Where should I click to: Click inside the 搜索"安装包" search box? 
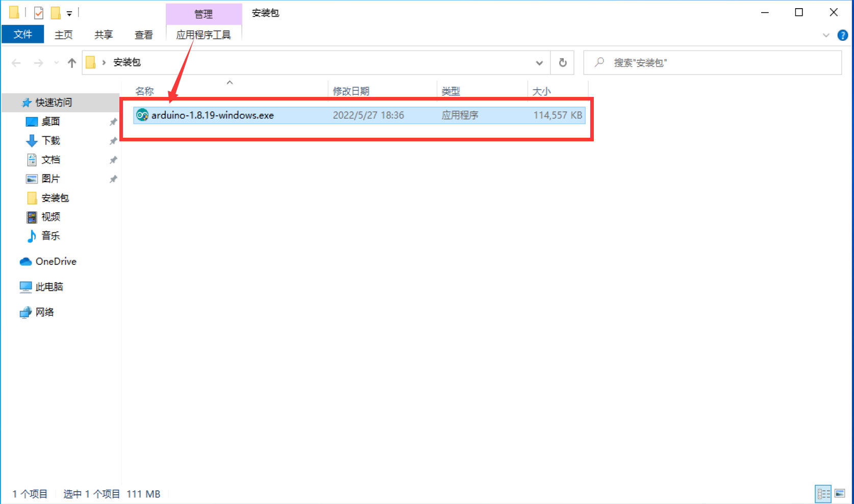pyautogui.click(x=663, y=62)
